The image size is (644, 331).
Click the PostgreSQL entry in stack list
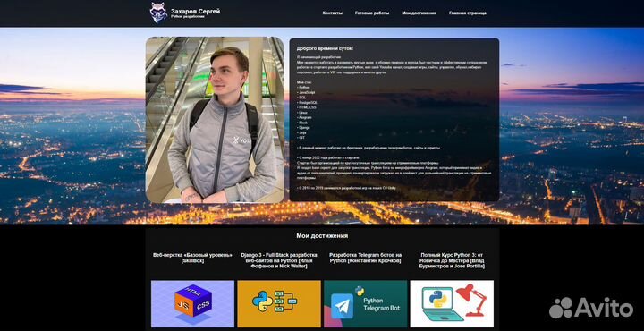[x=307, y=102]
